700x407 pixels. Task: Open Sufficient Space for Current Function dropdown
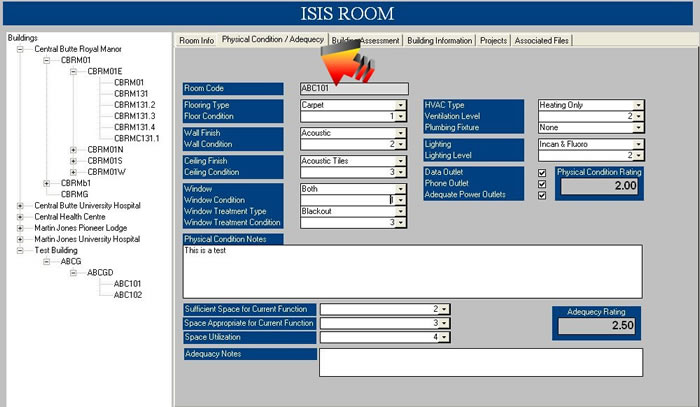pos(444,309)
